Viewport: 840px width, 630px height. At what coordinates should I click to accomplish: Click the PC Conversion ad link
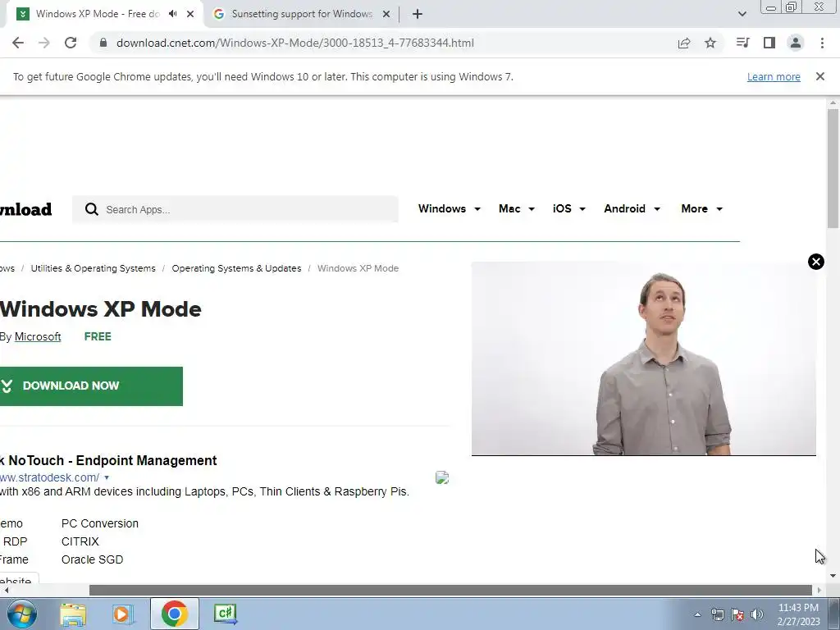pos(99,523)
